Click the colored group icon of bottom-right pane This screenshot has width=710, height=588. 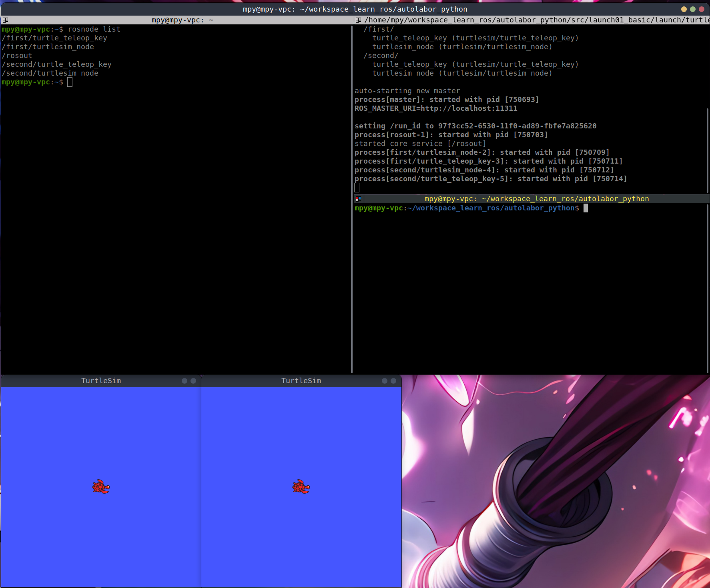pos(358,199)
